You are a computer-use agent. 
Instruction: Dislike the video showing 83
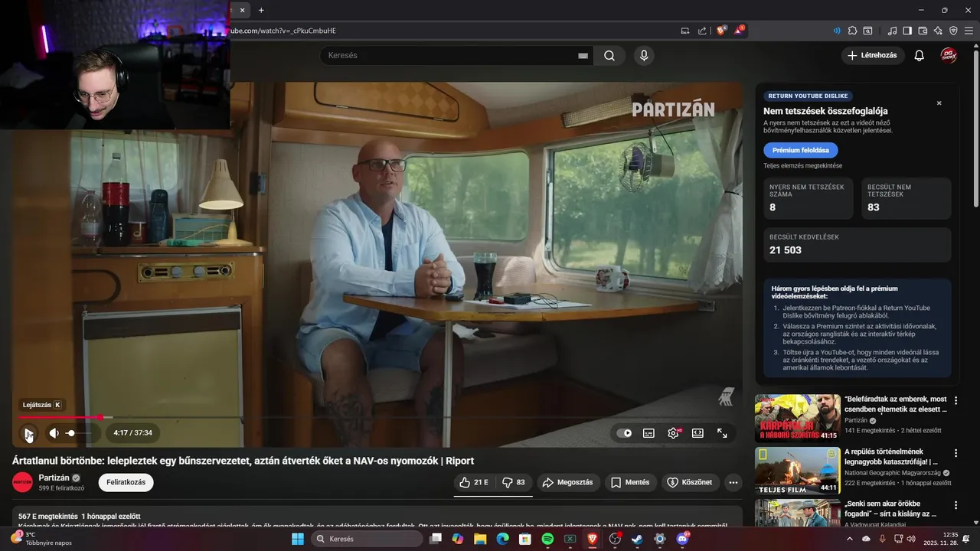[x=514, y=482]
